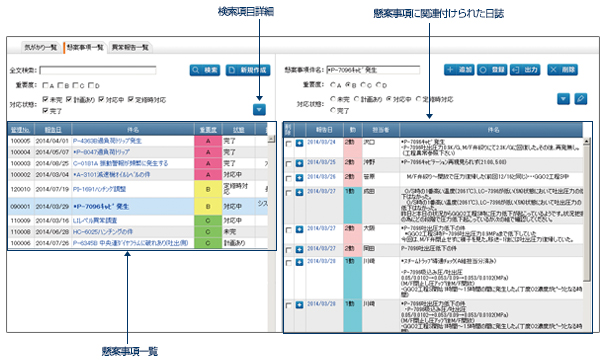Click the 検索 search button

pos(205,70)
